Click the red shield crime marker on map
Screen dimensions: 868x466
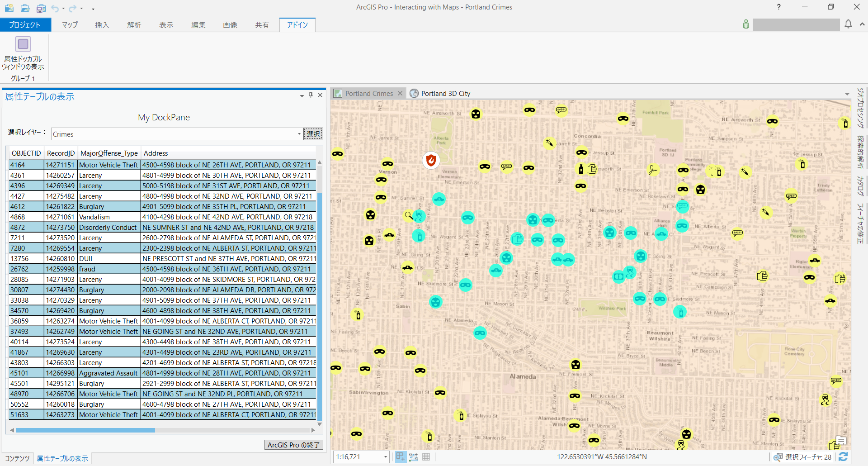point(431,160)
